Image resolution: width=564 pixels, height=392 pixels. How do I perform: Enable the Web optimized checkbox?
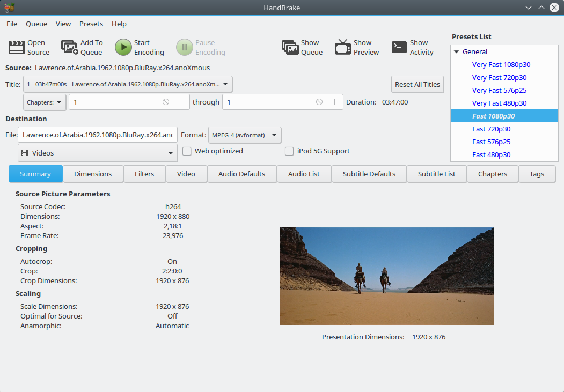(187, 151)
